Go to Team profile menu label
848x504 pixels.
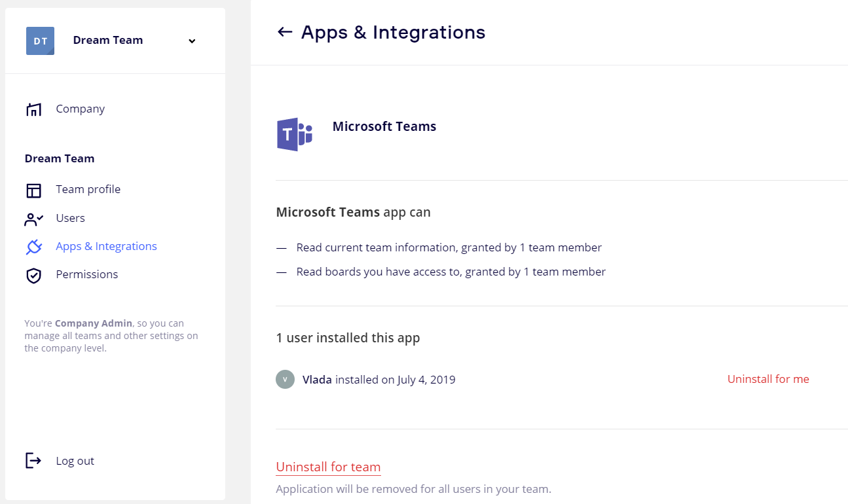(88, 189)
